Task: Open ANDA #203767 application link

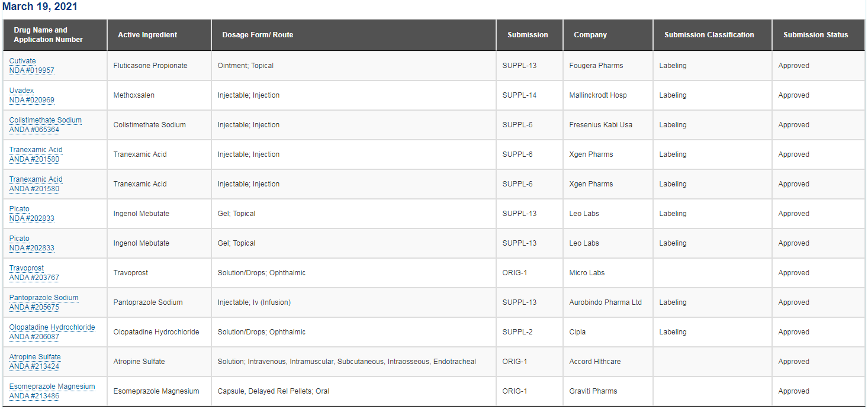Action: point(34,278)
